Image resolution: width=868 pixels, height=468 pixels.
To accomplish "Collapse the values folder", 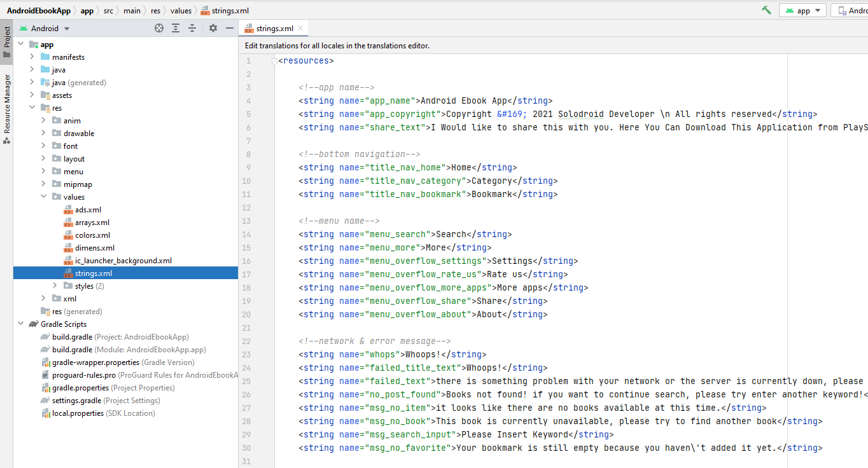I will click(43, 197).
